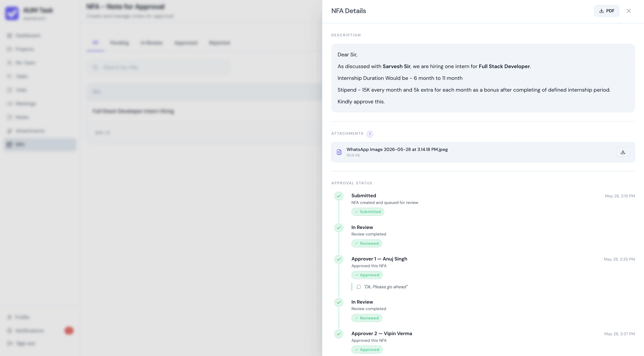Click the Approved badge under Anuj Singh
The image size is (644, 356).
tap(367, 275)
